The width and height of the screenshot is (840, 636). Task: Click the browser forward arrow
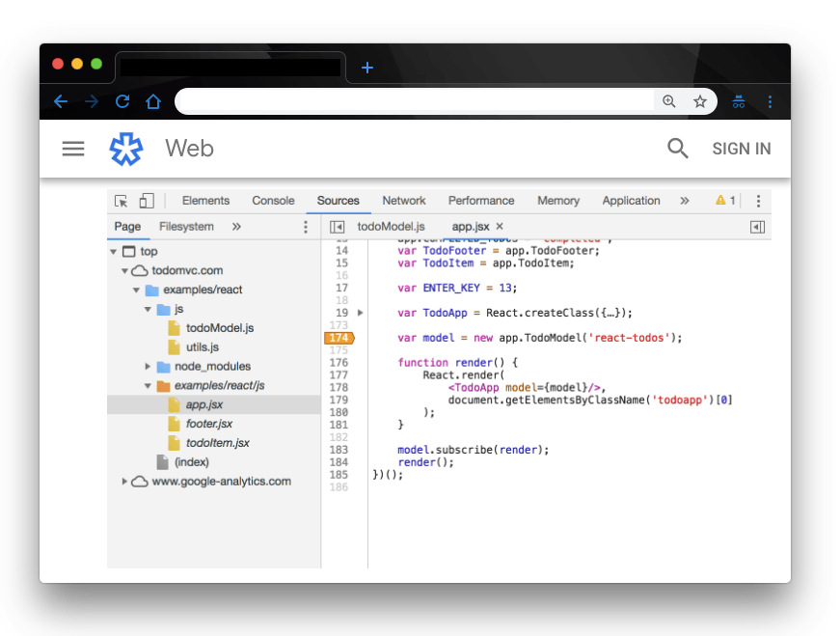(x=92, y=101)
